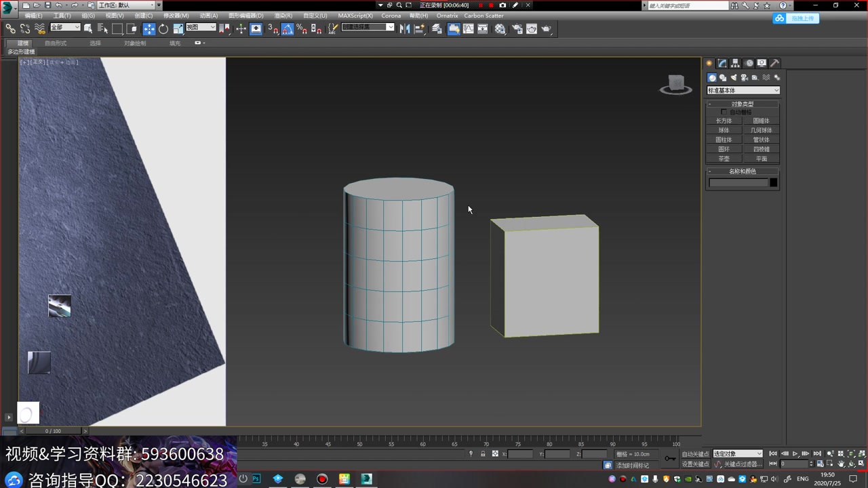Click the Set Keys large key icon
This screenshot has height=488, width=868.
click(x=670, y=458)
